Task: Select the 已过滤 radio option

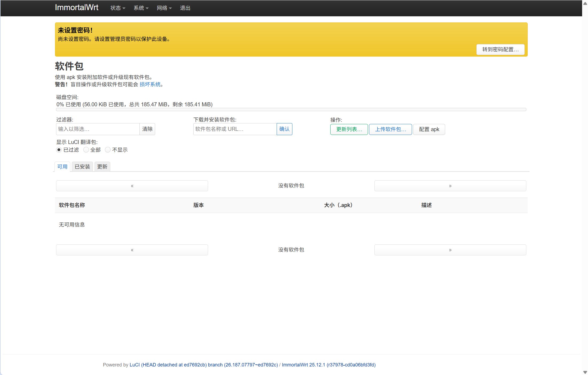Action: click(59, 150)
